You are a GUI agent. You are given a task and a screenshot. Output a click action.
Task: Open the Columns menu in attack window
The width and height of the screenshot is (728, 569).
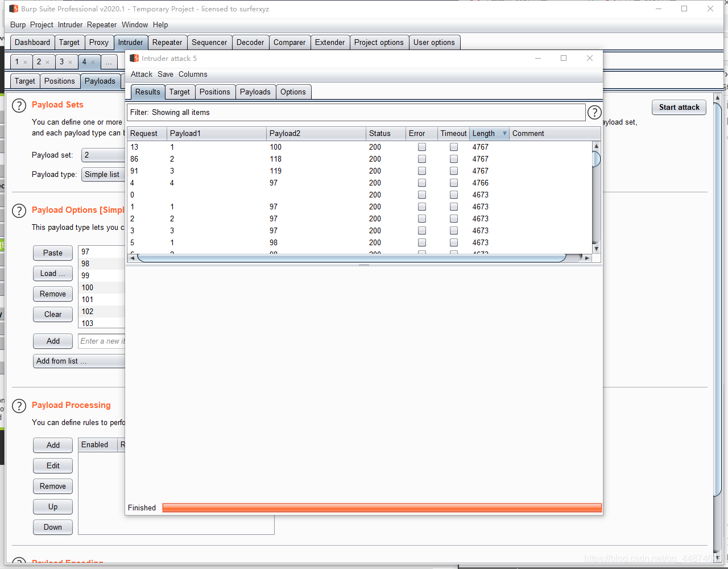tap(193, 74)
